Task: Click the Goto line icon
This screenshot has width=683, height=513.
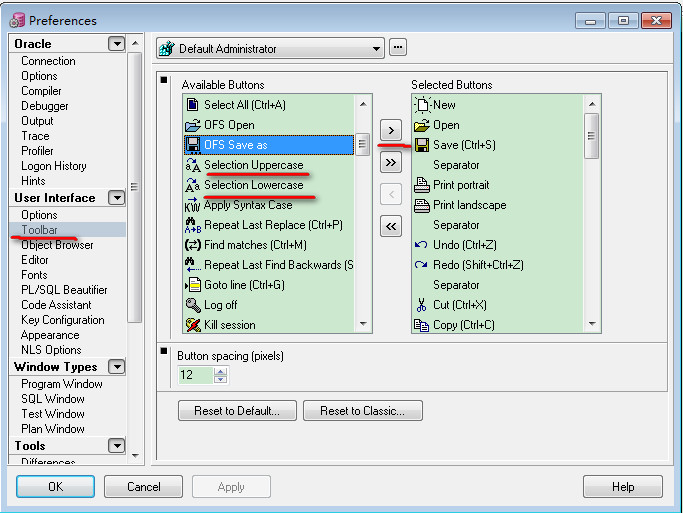Action: (193, 285)
